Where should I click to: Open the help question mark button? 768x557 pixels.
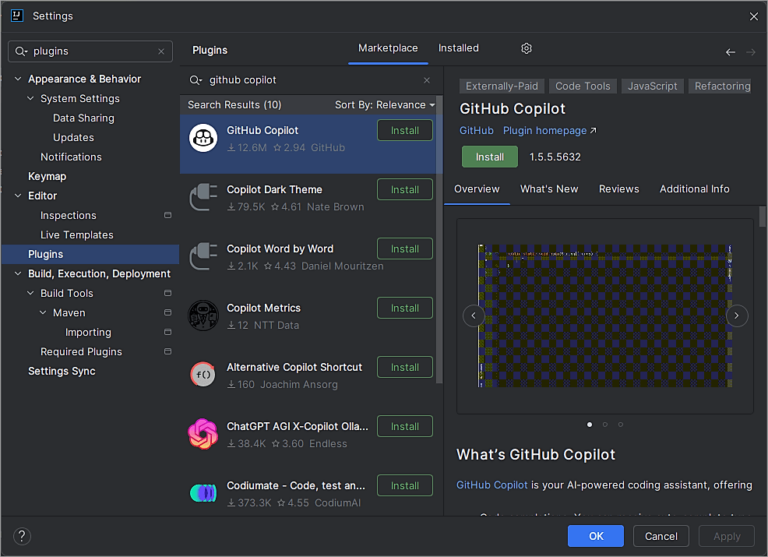coord(22,536)
